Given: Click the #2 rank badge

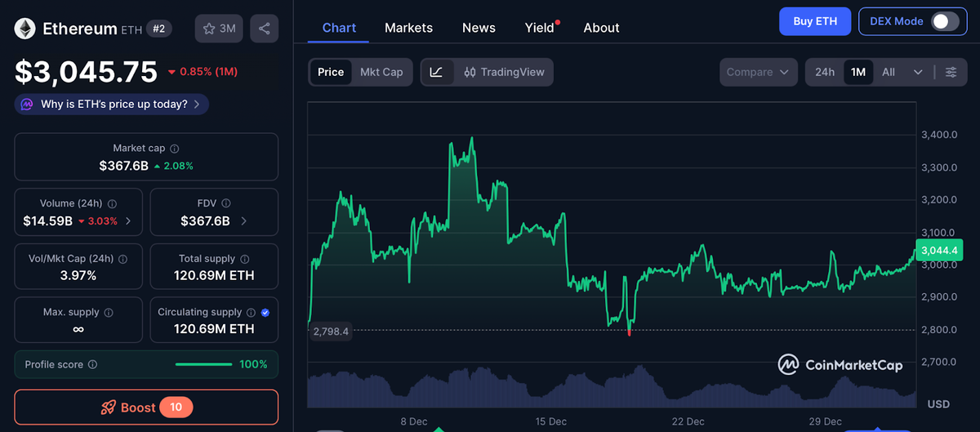Looking at the screenshot, I should (x=159, y=29).
